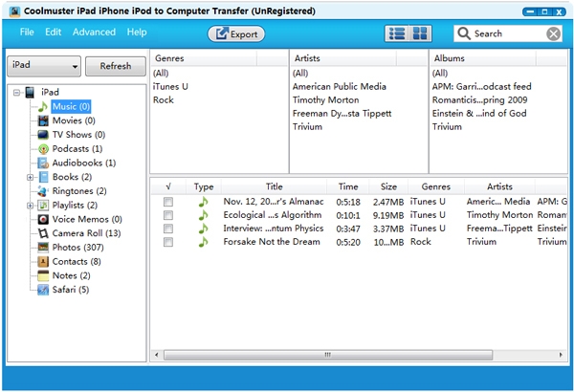574x392 pixels.
Task: Open the Help menu
Action: click(137, 33)
